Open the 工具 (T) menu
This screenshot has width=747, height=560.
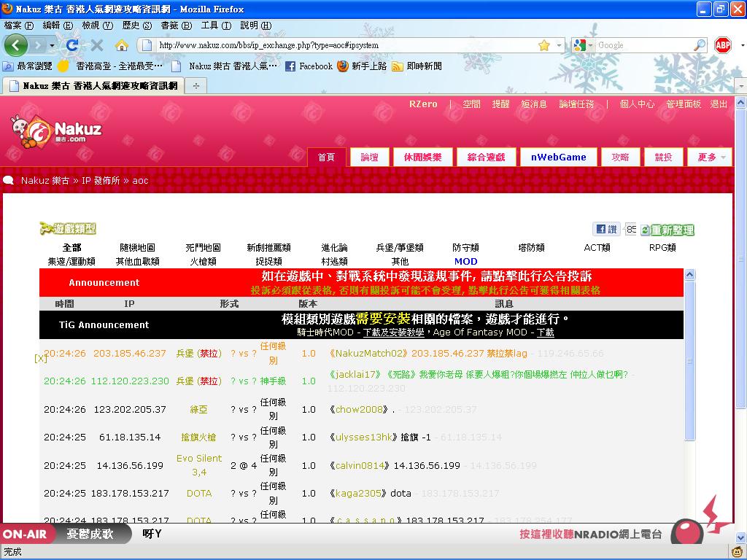click(x=216, y=26)
